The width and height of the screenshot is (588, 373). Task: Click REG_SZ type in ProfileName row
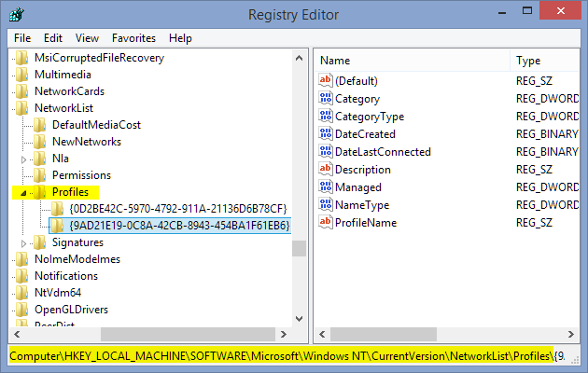tap(534, 223)
